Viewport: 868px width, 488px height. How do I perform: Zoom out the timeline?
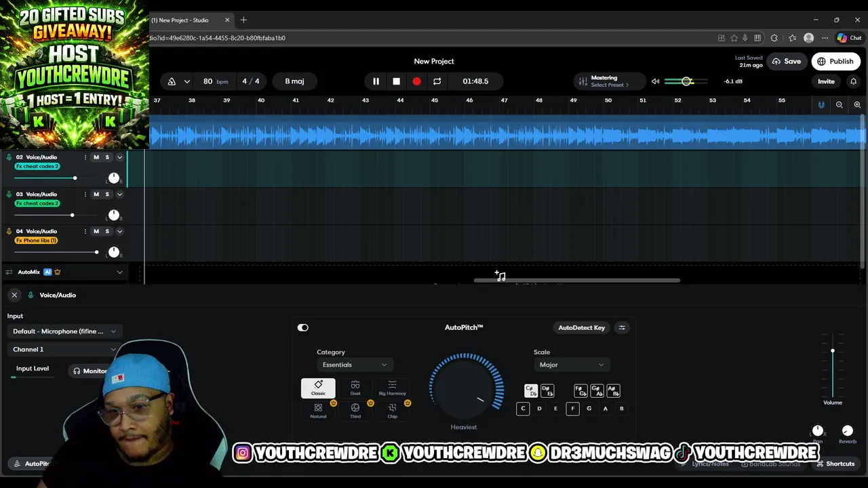pyautogui.click(x=840, y=104)
